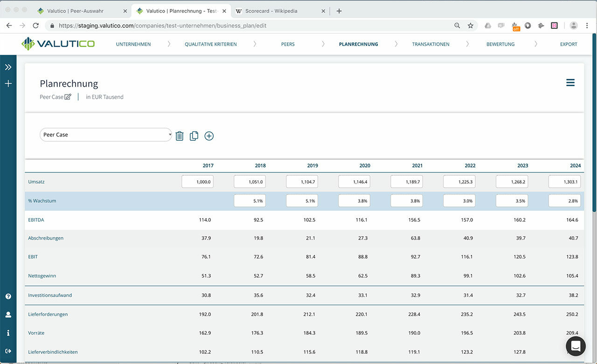597x364 pixels.
Task: Switch to the PEERS step
Action: click(x=287, y=44)
